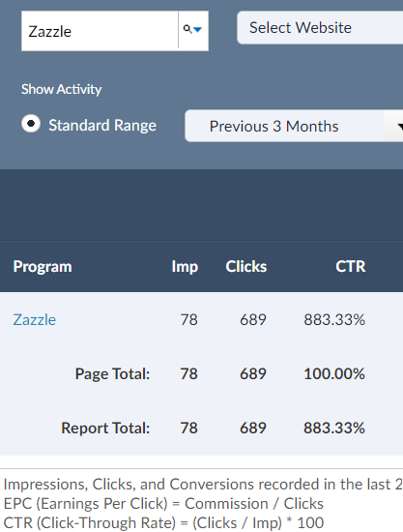Click the Zazzle row impressions value 78
This screenshot has height=532, width=403.
[188, 319]
